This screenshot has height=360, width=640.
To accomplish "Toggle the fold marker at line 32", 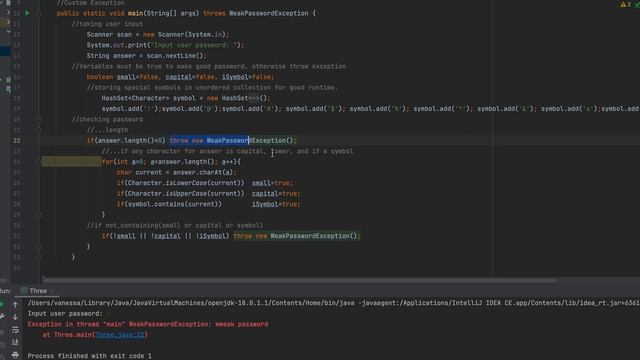I will point(39,247).
